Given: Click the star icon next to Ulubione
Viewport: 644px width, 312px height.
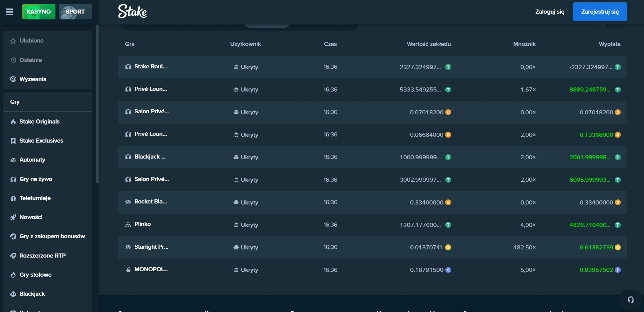Looking at the screenshot, I should coord(13,41).
